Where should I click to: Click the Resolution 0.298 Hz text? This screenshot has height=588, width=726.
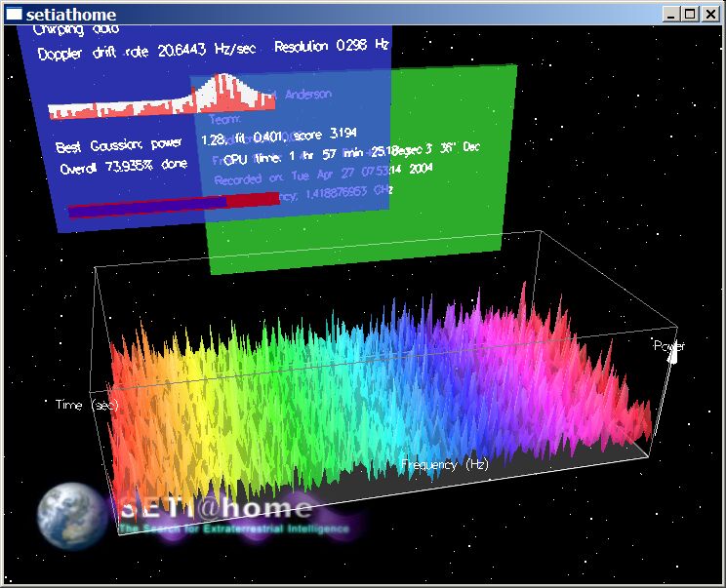tap(332, 45)
